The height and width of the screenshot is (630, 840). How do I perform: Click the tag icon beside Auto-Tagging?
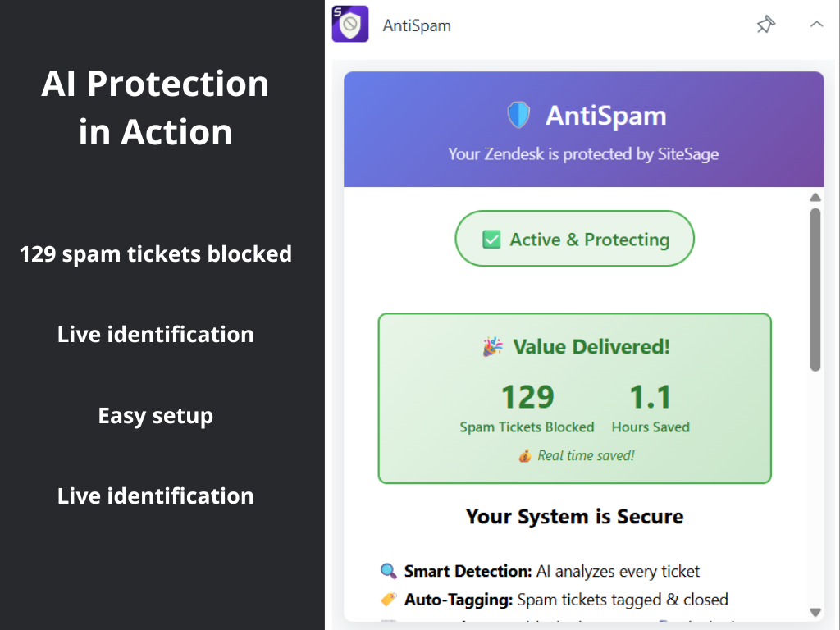(388, 600)
